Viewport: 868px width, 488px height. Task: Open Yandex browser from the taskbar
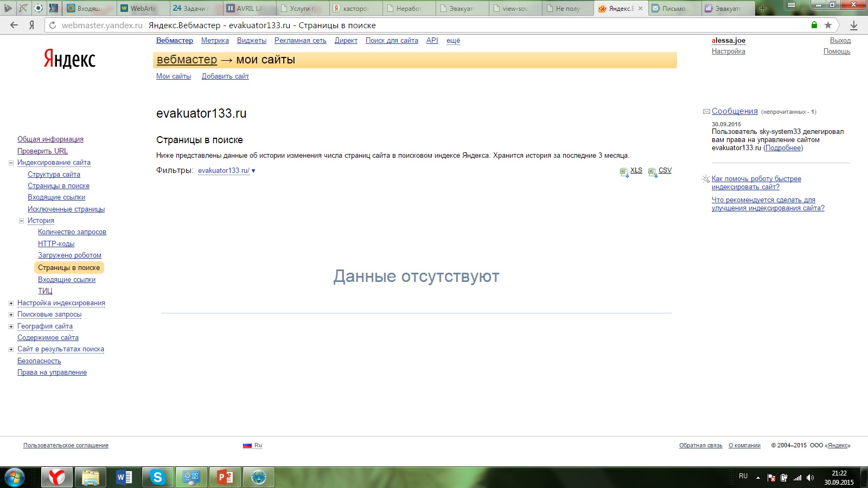(57, 477)
